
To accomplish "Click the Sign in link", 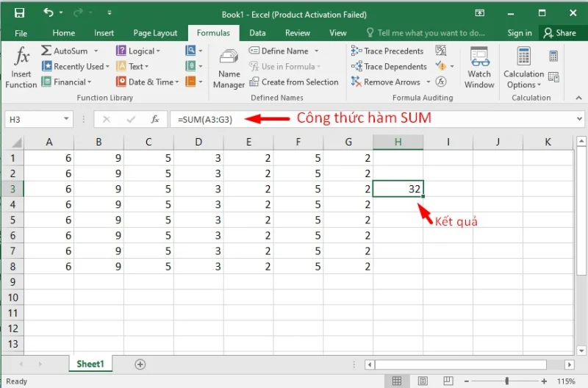I will coord(520,33).
